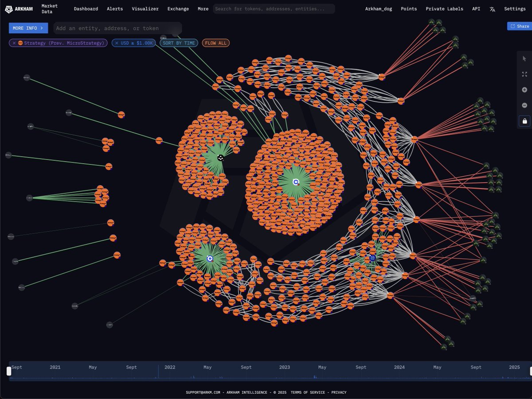Switch to the Visualizer page
Image resolution: width=532 pixels, height=399 pixels.
click(x=145, y=9)
